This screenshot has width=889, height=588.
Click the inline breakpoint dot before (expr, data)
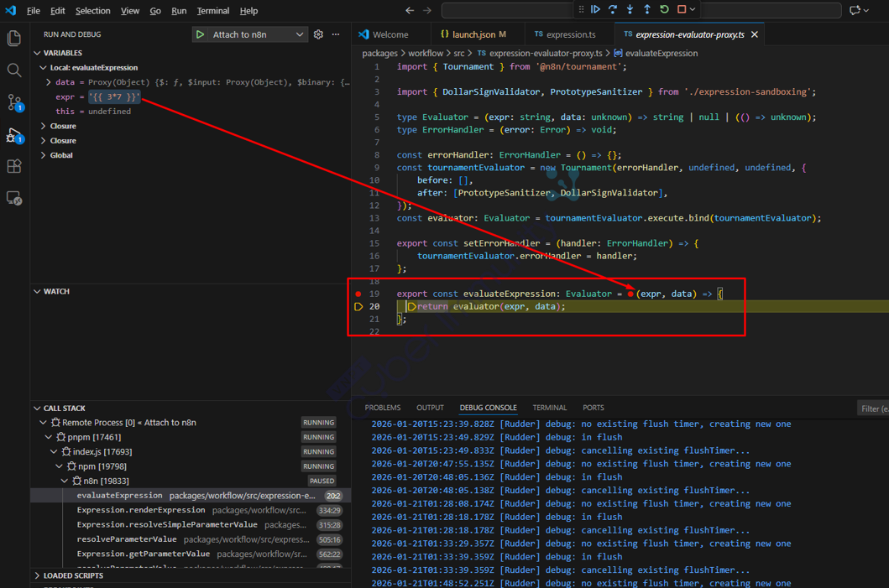point(630,294)
